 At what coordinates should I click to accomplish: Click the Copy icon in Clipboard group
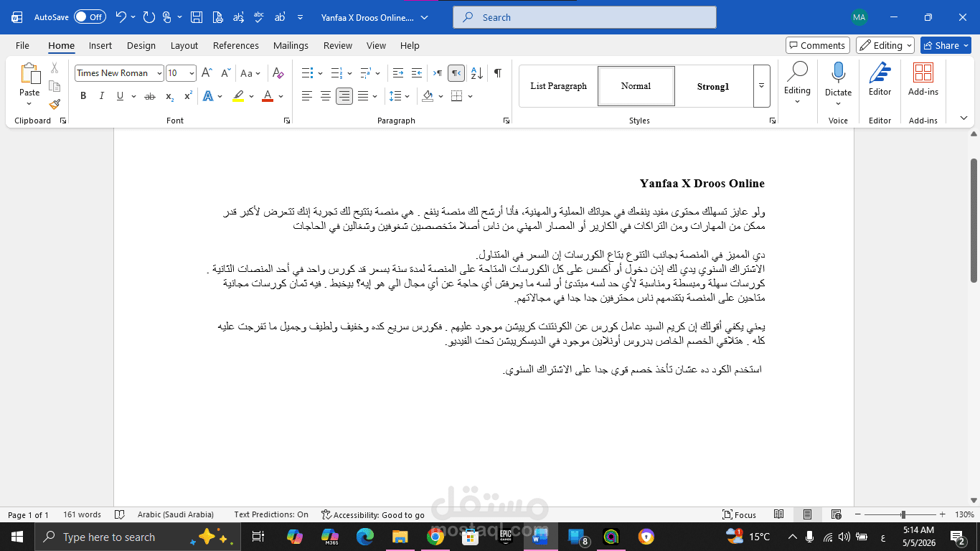pyautogui.click(x=55, y=86)
